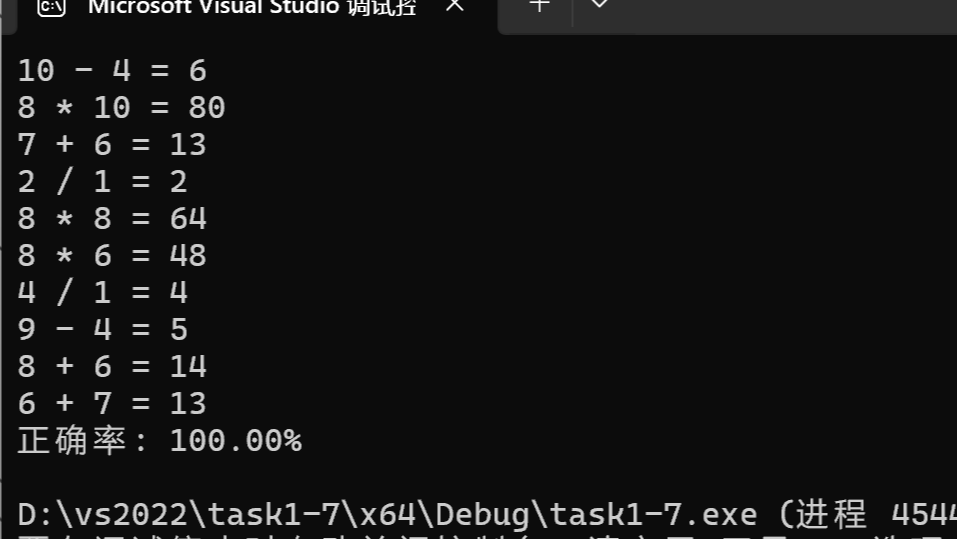
Task: Open a new terminal tab with plus
Action: [x=539, y=6]
